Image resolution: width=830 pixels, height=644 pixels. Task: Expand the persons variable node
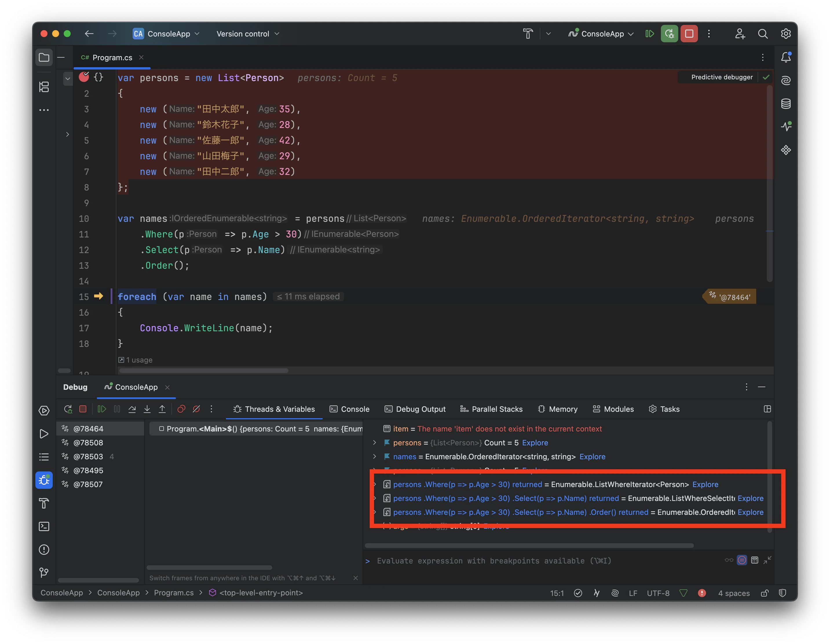[x=374, y=443]
